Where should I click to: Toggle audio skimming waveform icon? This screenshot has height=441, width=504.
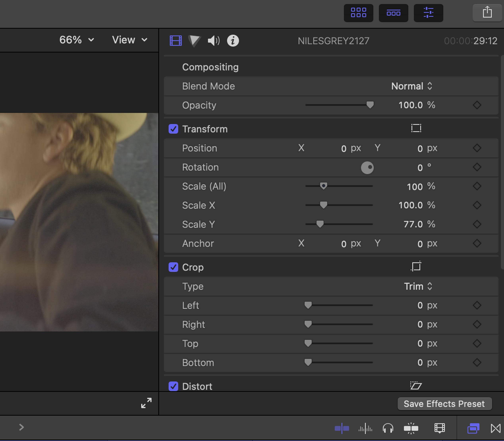pos(365,428)
